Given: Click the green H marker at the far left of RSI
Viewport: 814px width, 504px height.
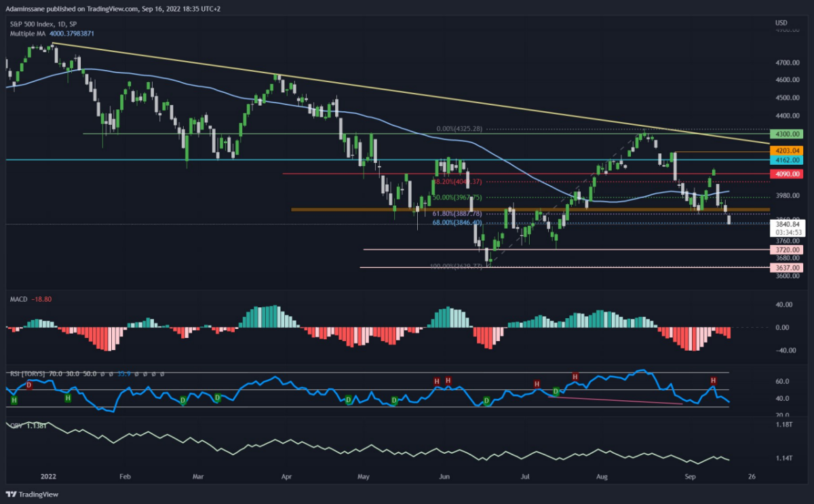Looking at the screenshot, I should click(14, 400).
